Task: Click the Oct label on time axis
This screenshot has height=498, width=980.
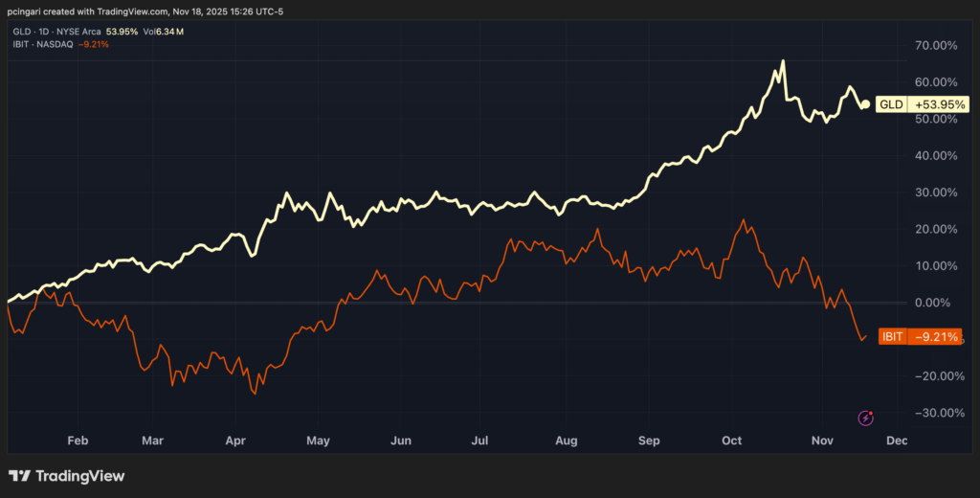Action: [732, 441]
